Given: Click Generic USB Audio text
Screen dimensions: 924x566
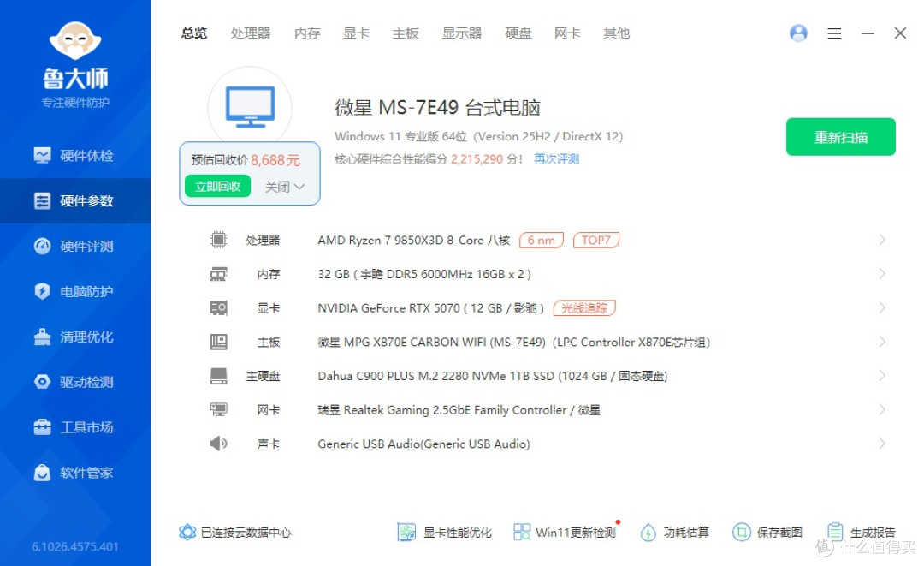Looking at the screenshot, I should click(x=423, y=444).
